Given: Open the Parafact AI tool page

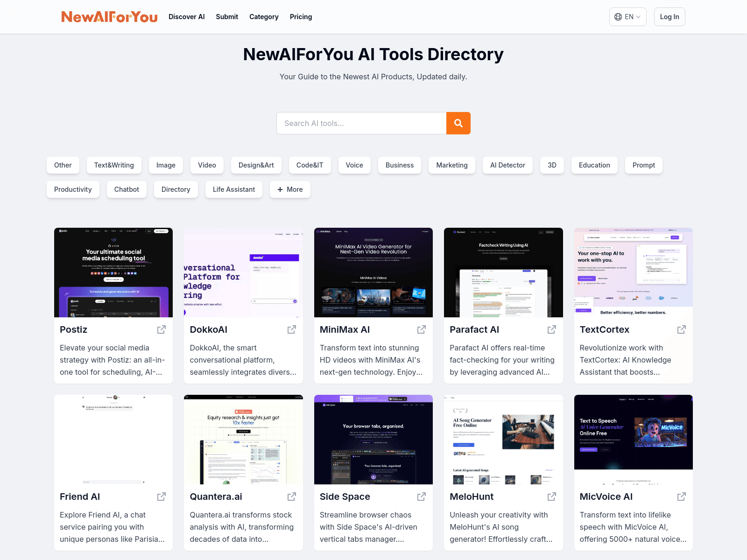Looking at the screenshot, I should (474, 329).
